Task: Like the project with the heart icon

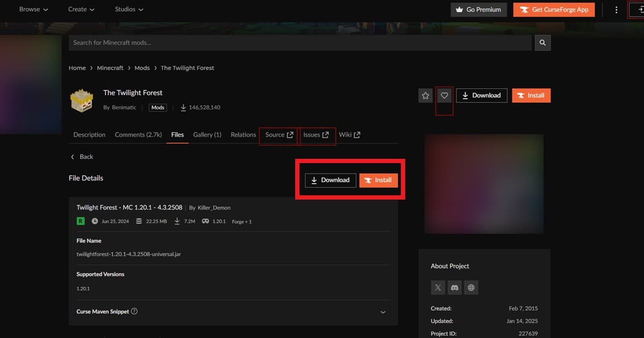Action: [444, 95]
